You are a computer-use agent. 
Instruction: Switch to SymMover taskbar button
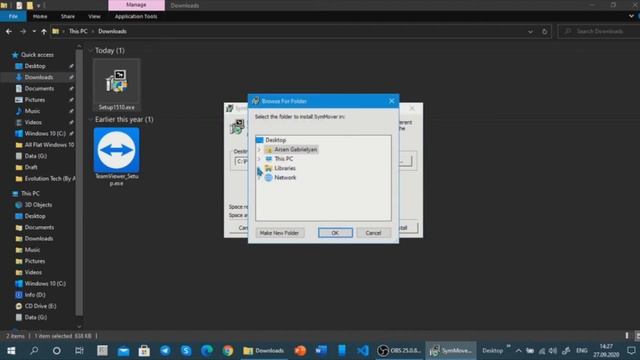pos(451,351)
